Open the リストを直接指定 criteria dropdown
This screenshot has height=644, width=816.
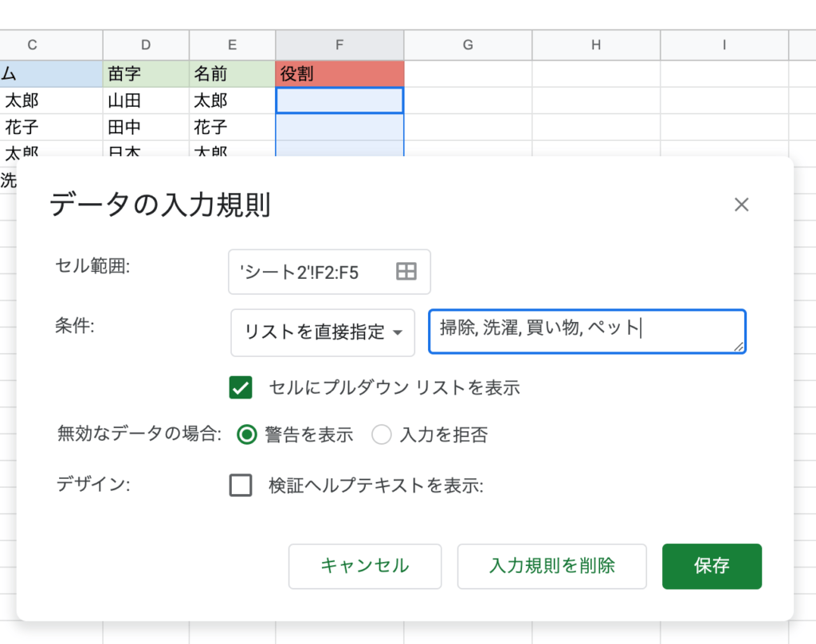click(323, 332)
